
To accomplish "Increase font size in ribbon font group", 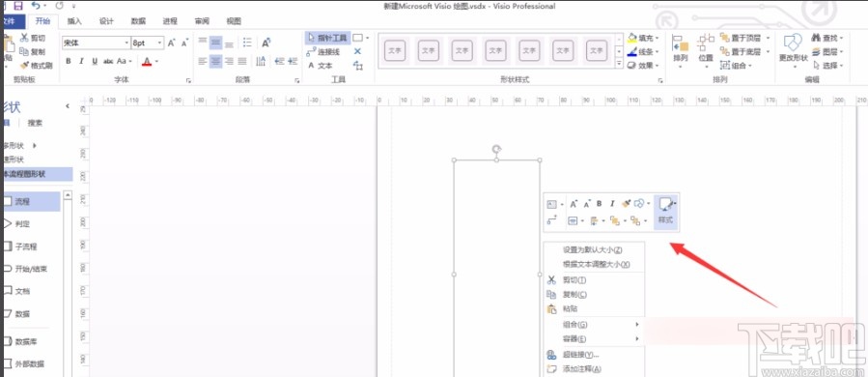I will point(171,43).
